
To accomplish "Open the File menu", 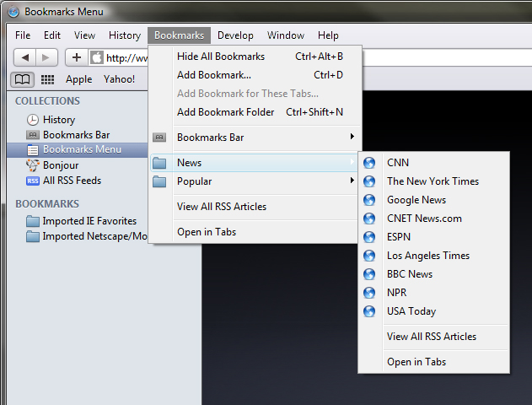I will (x=23, y=35).
